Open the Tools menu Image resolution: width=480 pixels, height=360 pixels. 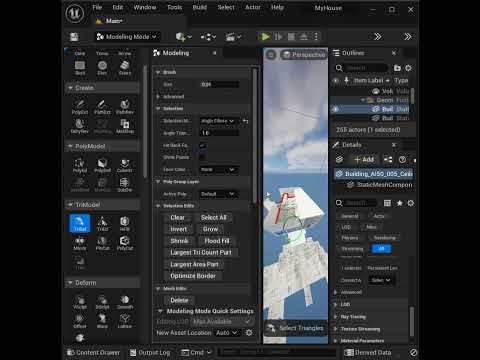pyautogui.click(x=174, y=7)
